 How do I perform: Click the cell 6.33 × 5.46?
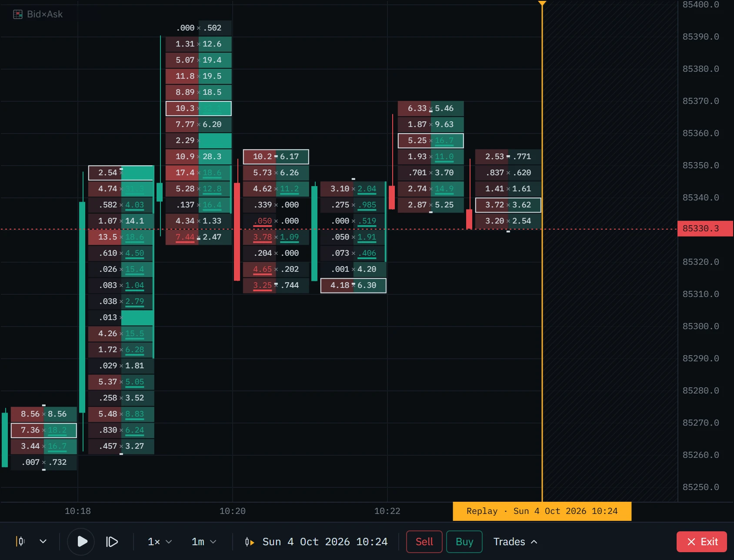click(430, 108)
